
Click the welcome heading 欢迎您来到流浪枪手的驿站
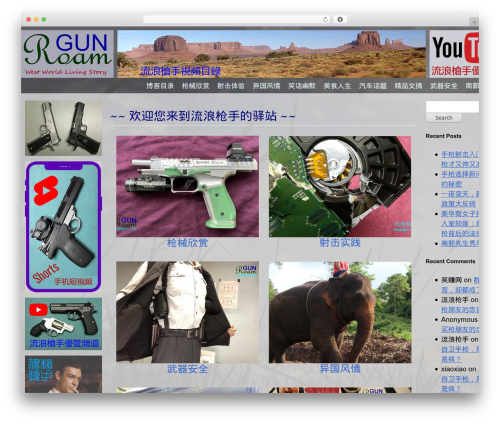coord(203,116)
